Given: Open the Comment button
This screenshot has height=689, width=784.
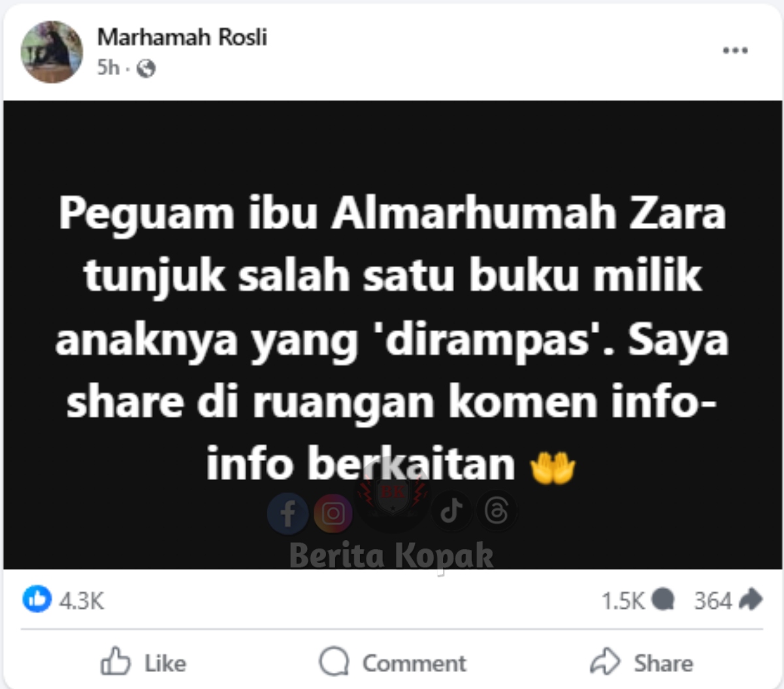Looking at the screenshot, I should (x=393, y=662).
